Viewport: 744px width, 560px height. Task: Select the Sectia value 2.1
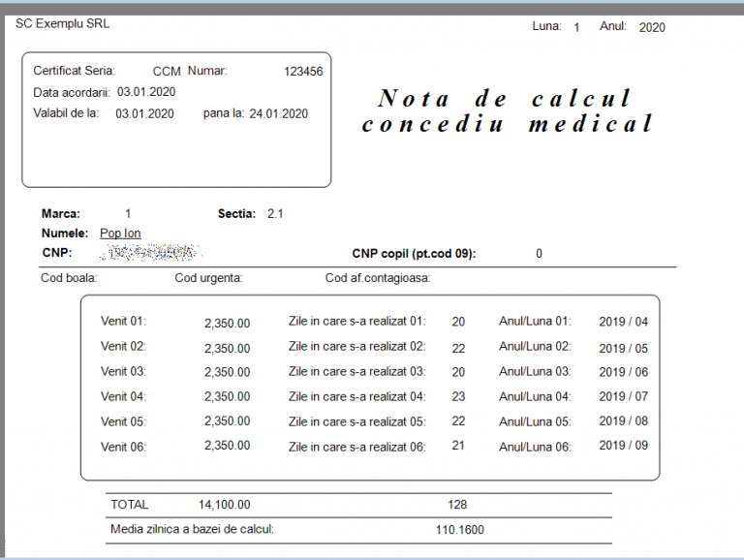point(275,214)
